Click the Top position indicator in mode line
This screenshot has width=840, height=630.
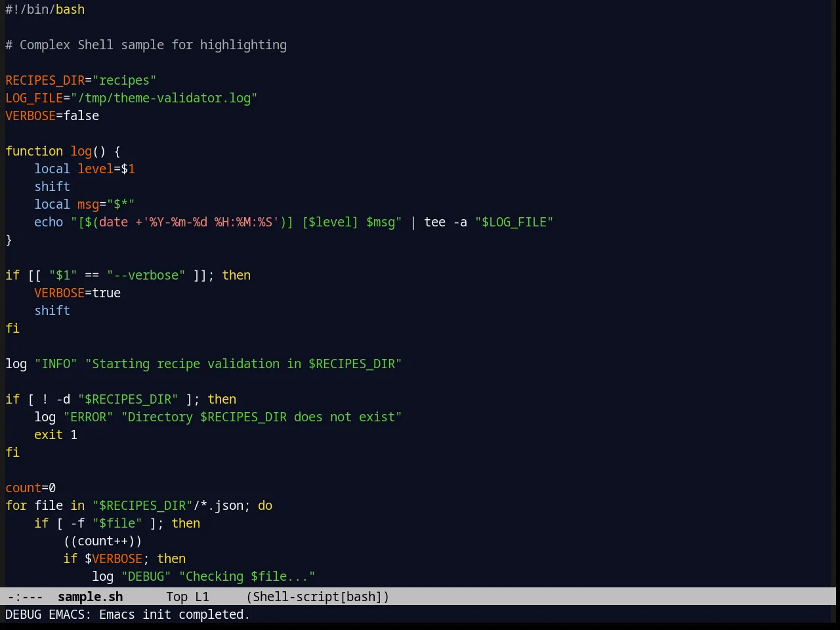(177, 597)
